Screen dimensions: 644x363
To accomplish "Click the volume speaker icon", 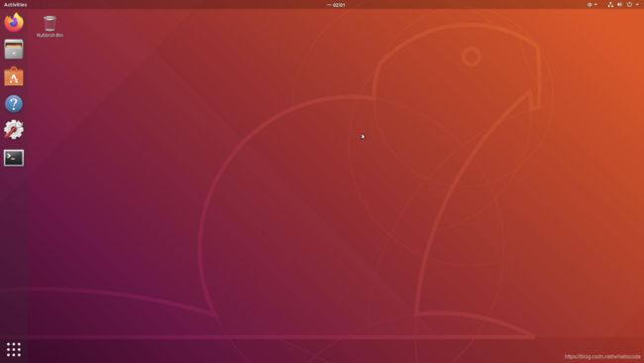I will coord(619,5).
